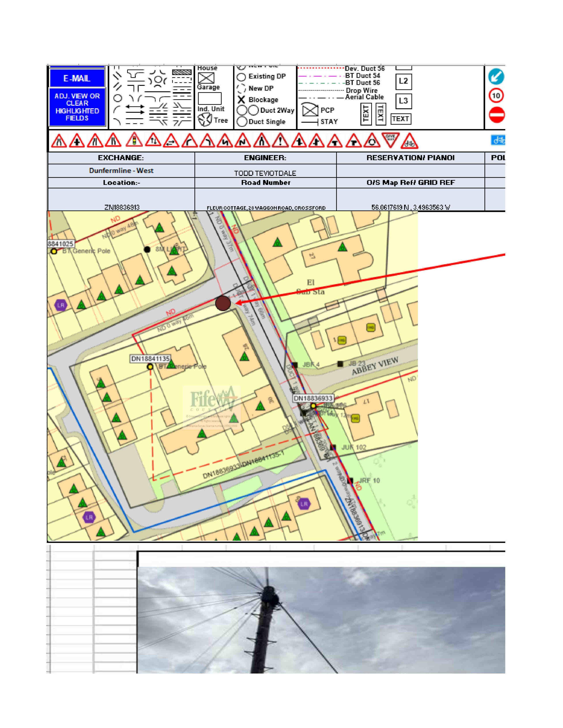Viewport: 563px width, 728px height.
Task: Click the JUF 102 joint box marker
Action: pyautogui.click(x=333, y=447)
